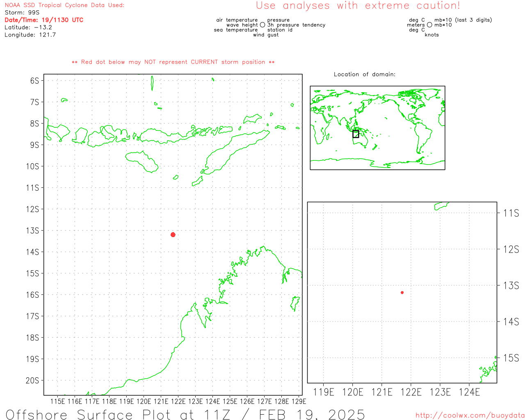The width and height of the screenshot is (525, 420).
Task: Click '3h pressure tendency' legend label
Action: [x=297, y=25]
